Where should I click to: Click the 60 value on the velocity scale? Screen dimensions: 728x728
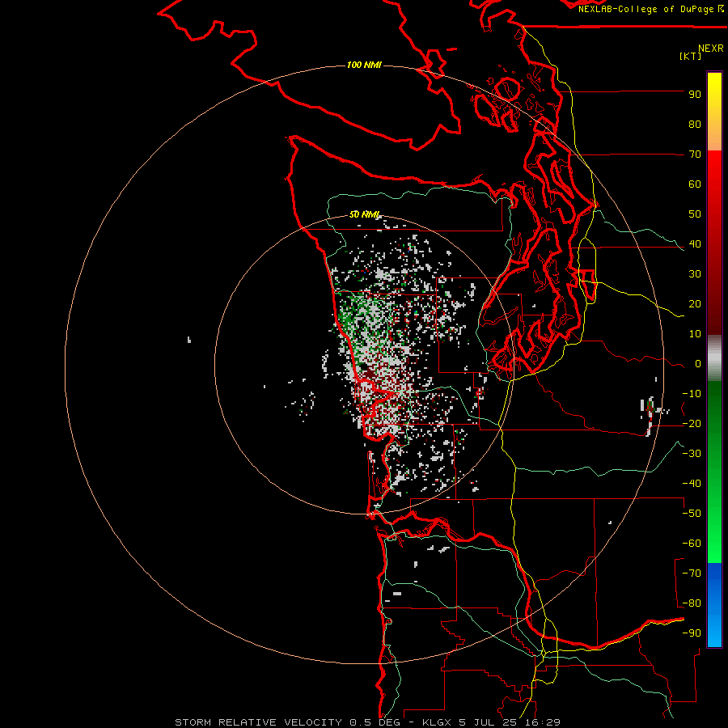[x=695, y=184]
